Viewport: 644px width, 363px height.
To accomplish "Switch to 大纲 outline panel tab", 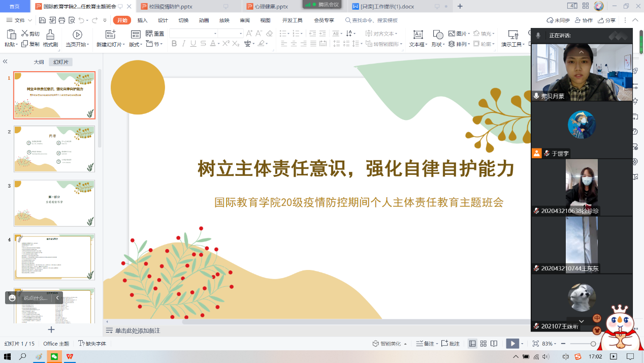I will click(39, 62).
